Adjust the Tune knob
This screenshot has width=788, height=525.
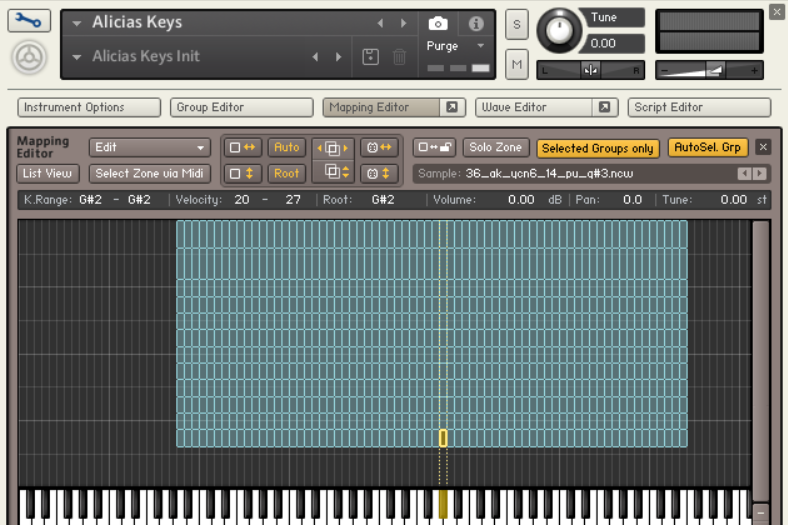559,30
